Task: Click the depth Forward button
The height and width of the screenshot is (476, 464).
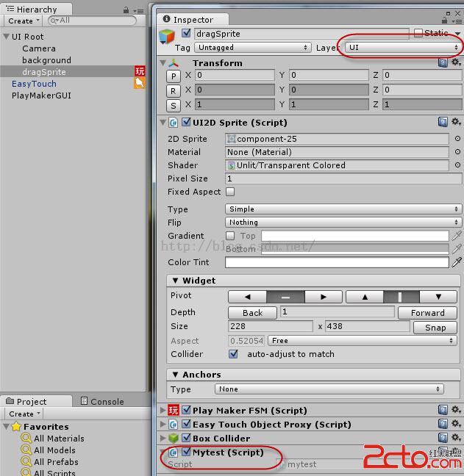Action: 427,313
